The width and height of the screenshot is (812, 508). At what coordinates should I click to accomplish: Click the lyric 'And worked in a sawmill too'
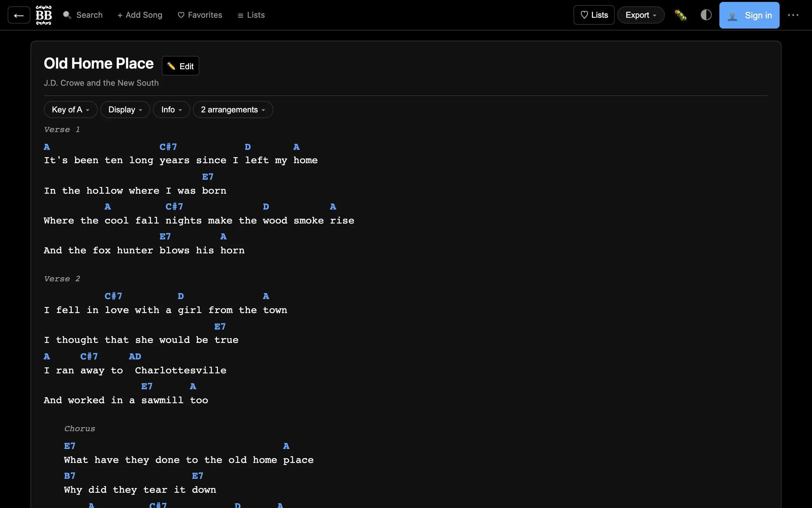click(x=126, y=400)
